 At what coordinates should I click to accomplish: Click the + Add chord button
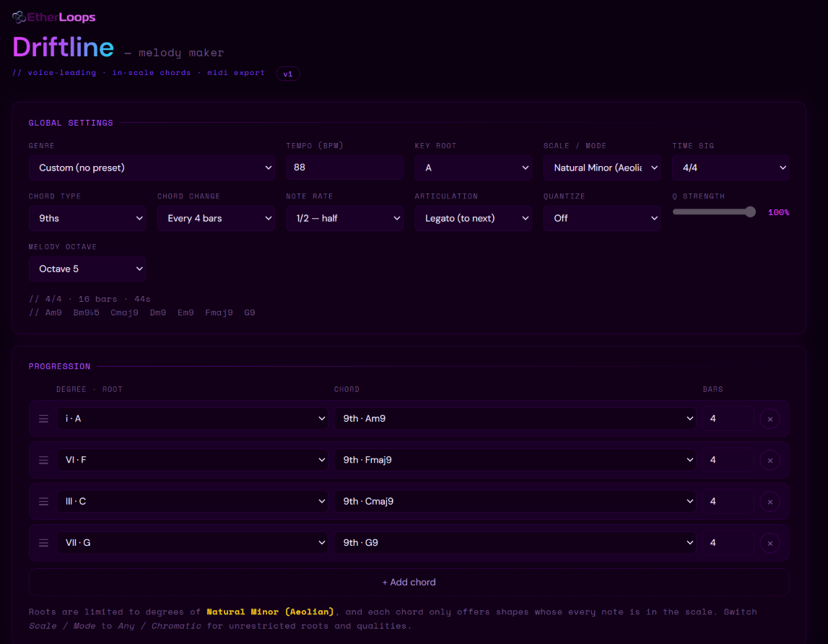click(409, 582)
